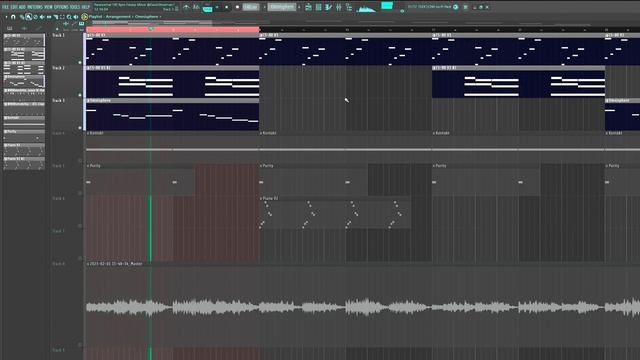This screenshot has height=360, width=640.
Task: Mute Track 1 with its green dot
Action: (x=80, y=62)
